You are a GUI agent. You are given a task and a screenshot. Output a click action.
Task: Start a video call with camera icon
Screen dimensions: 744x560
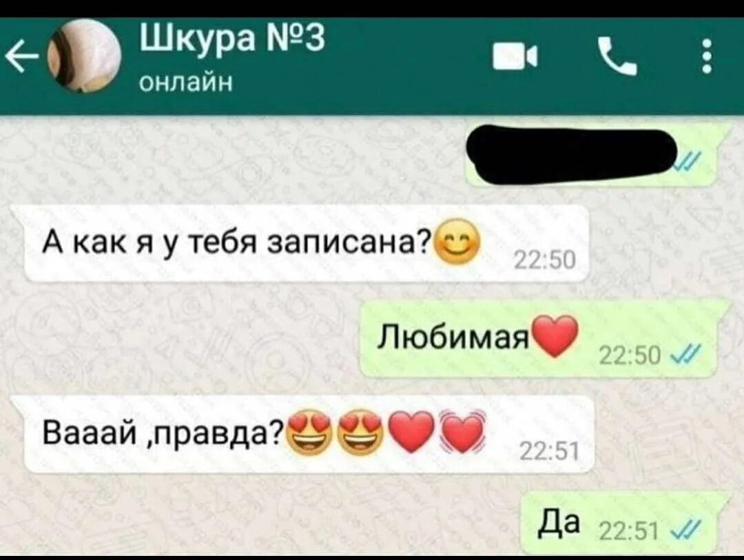tap(515, 56)
